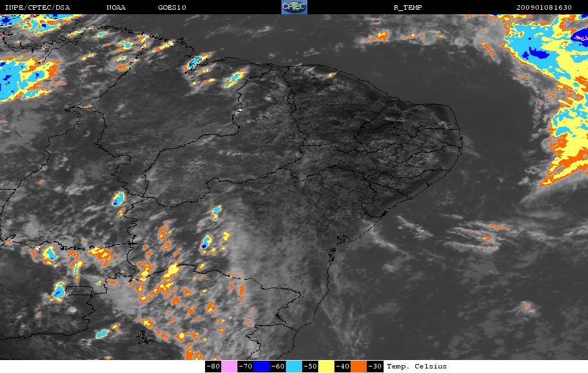Viewport: 588px width, 373px height.
Task: Click the yellow legend color swatch
Action: (326, 367)
